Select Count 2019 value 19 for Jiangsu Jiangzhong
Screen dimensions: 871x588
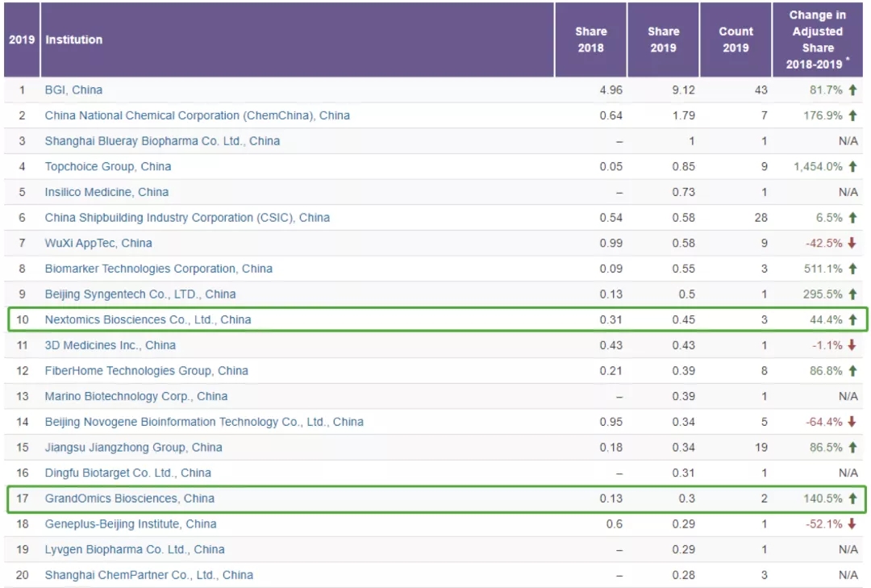click(x=761, y=448)
